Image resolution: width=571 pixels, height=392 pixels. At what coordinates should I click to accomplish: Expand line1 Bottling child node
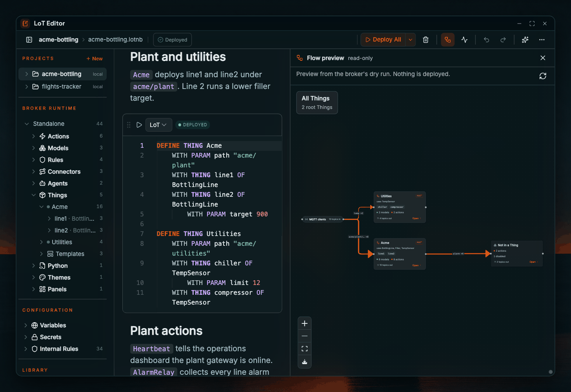click(x=49, y=219)
